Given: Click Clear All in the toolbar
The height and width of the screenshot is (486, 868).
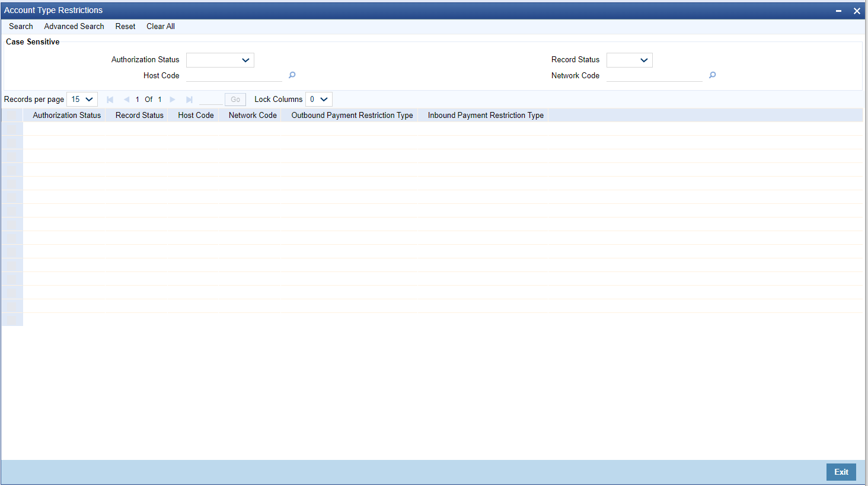Looking at the screenshot, I should tap(161, 26).
